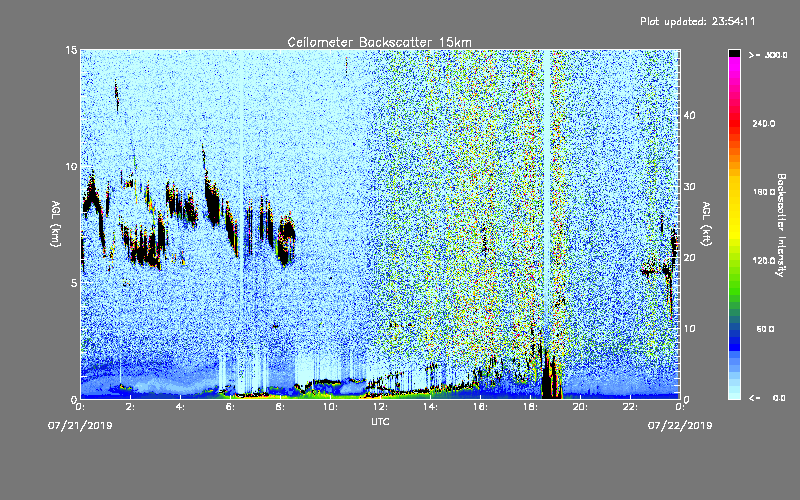Click the '16:' hour tick label

(x=480, y=407)
